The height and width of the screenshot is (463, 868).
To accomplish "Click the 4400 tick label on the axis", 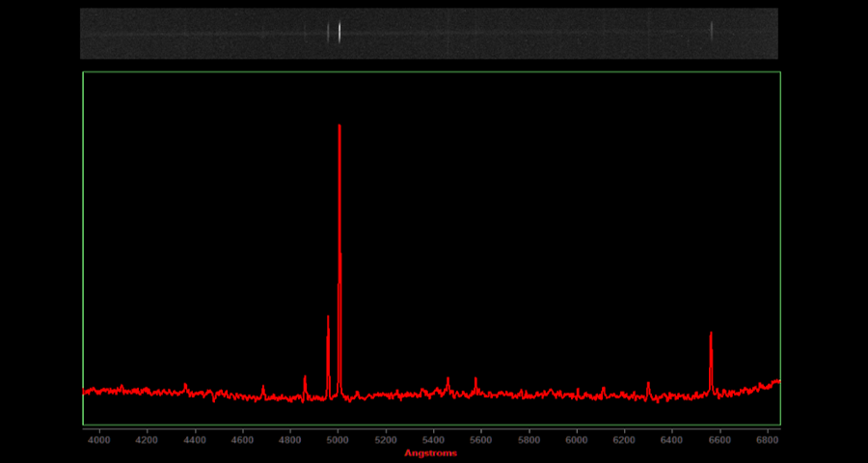I will (x=195, y=440).
